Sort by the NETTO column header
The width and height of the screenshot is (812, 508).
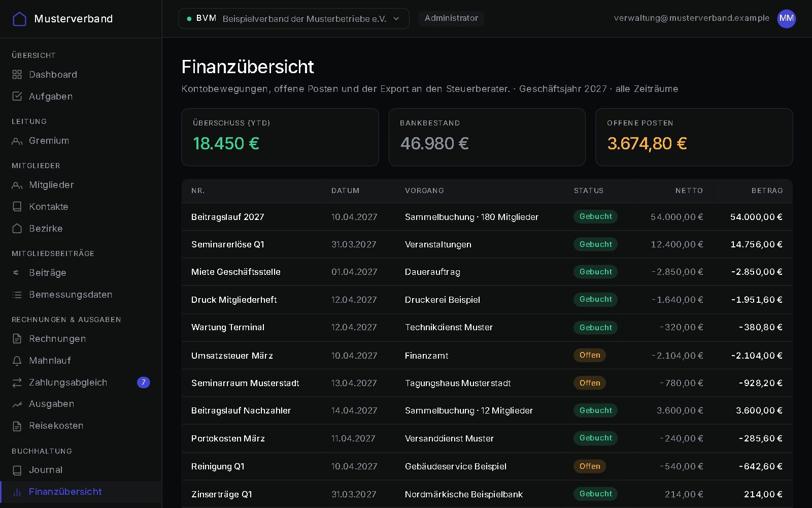(689, 191)
